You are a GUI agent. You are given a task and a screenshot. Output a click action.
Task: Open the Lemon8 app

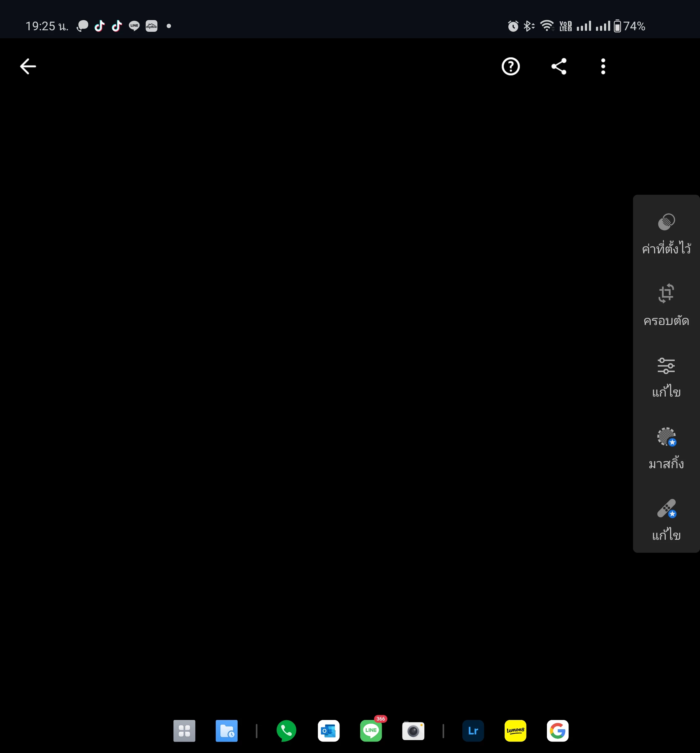[515, 731]
